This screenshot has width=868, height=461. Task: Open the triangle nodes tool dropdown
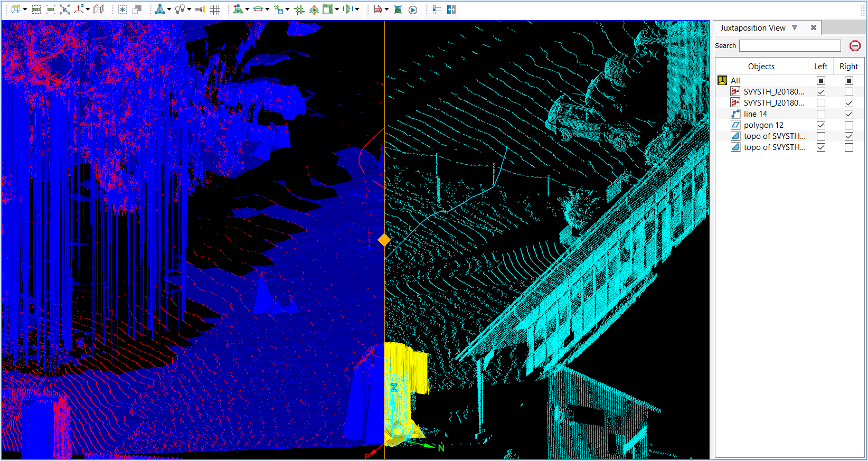(x=169, y=10)
